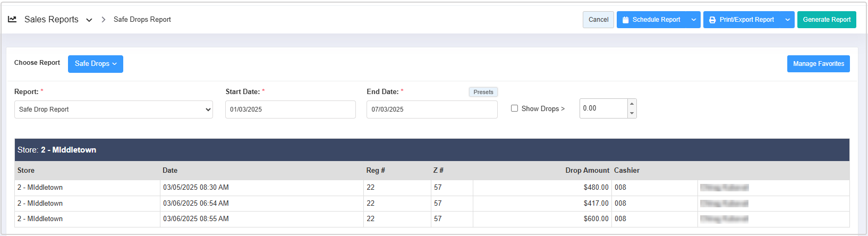Open Manage Favorites
The image size is (868, 236).
click(x=818, y=64)
